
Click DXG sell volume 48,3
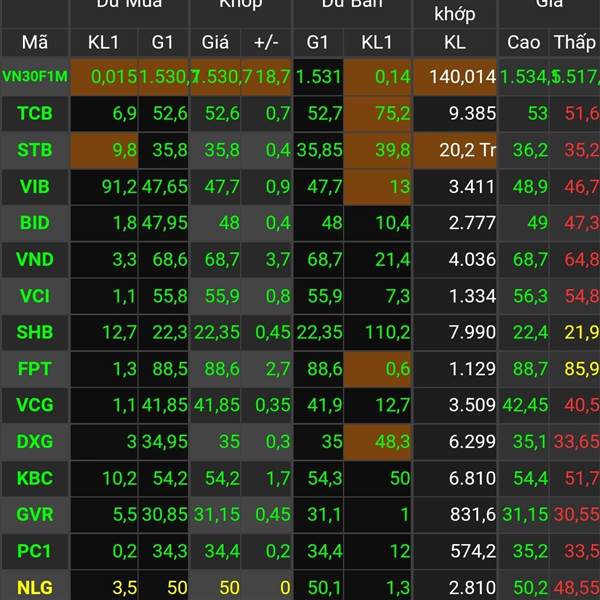click(393, 442)
